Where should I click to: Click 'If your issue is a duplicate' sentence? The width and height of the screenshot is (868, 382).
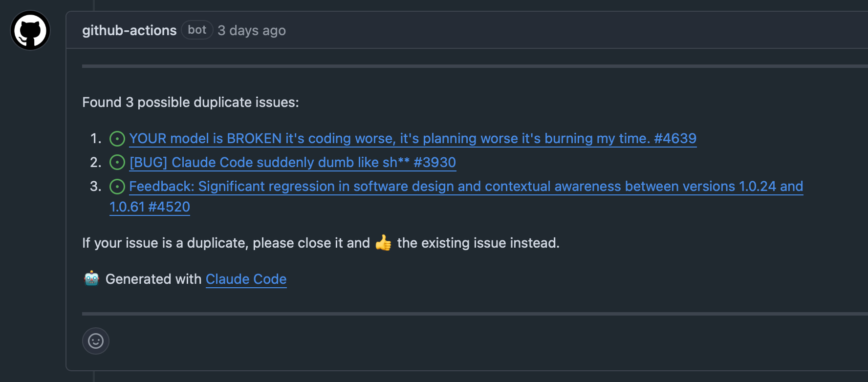pos(225,243)
